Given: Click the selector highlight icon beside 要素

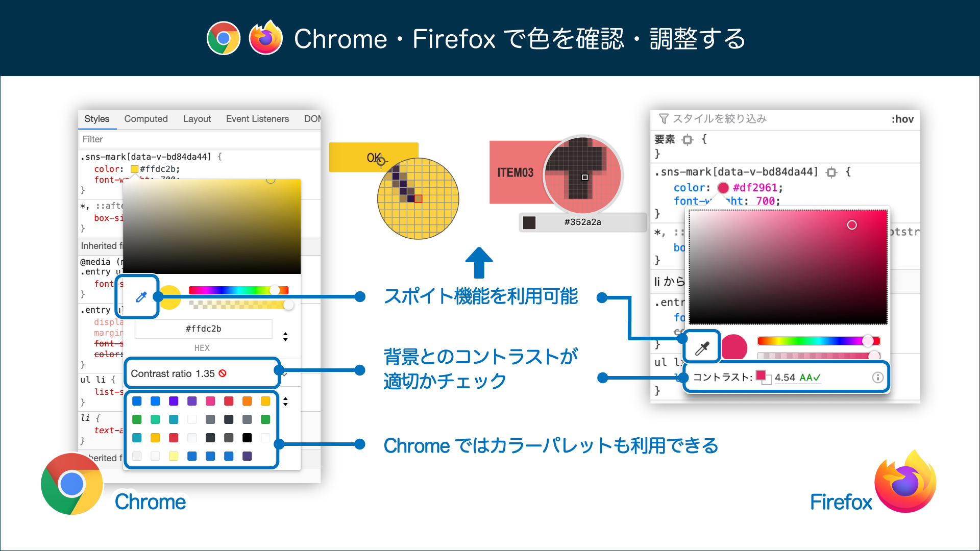Looking at the screenshot, I should [688, 140].
